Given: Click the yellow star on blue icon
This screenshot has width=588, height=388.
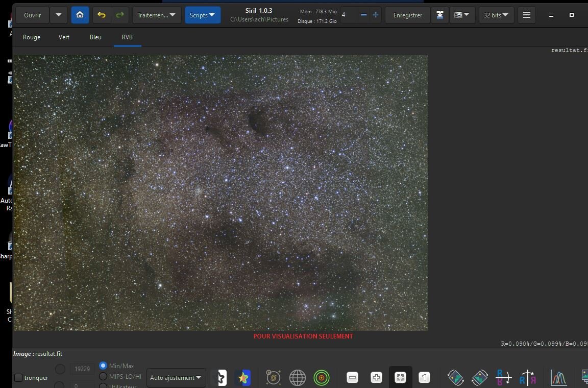Looking at the screenshot, I should coord(243,378).
